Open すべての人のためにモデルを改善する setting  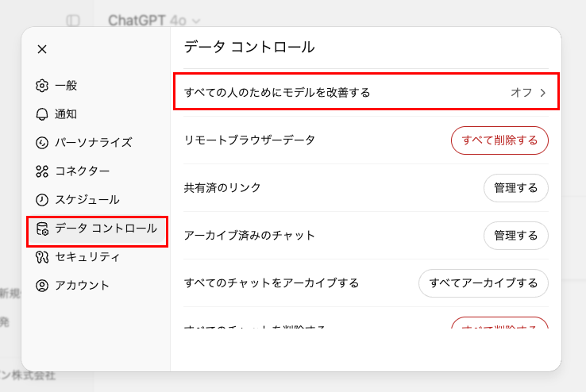coord(366,91)
